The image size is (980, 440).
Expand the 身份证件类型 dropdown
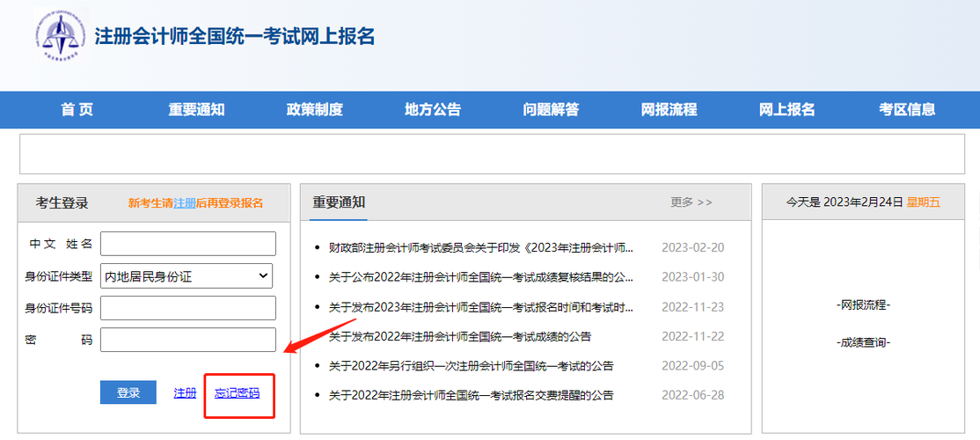(x=186, y=276)
